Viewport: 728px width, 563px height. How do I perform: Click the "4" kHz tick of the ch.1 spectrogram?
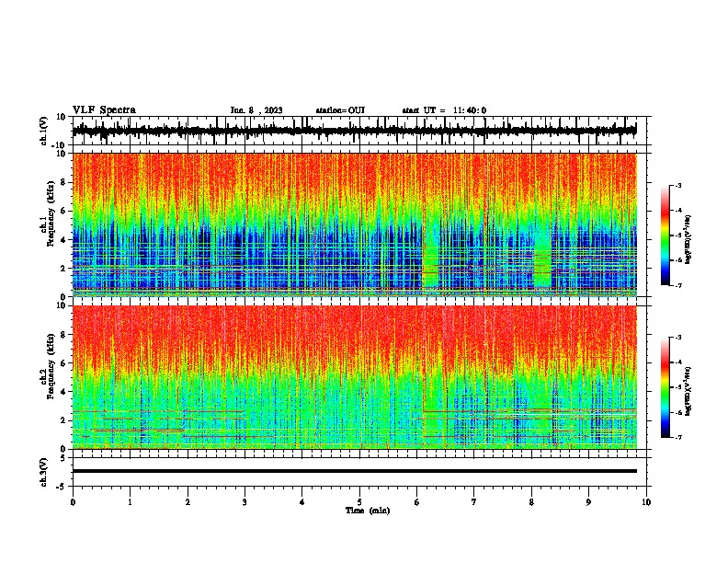(63, 240)
